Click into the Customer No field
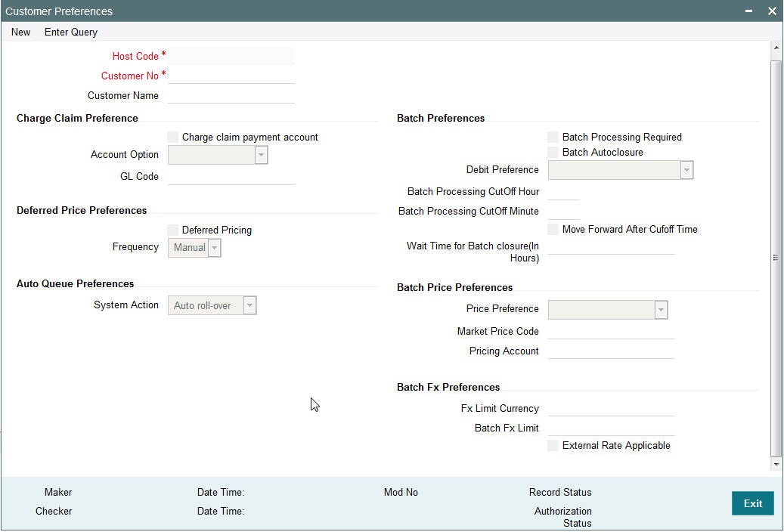The image size is (784, 532). (x=231, y=76)
